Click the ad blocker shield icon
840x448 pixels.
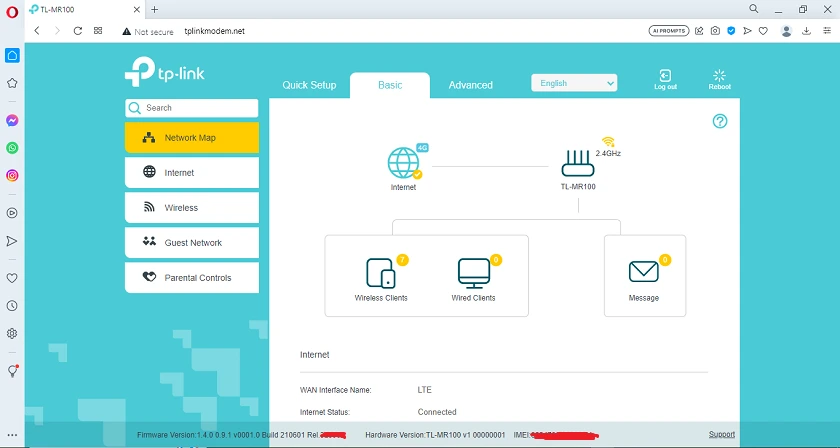click(x=731, y=31)
